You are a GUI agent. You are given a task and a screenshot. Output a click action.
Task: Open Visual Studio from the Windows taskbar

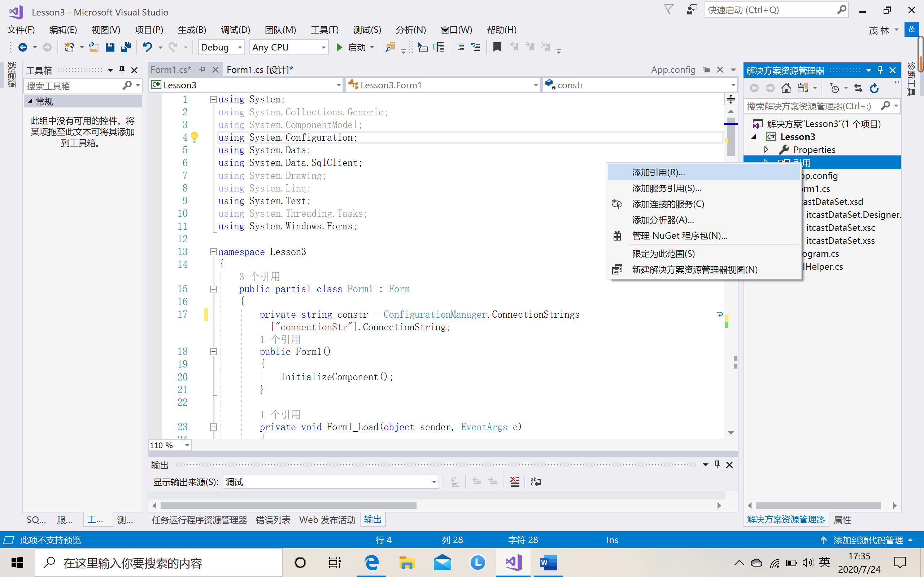(x=513, y=563)
